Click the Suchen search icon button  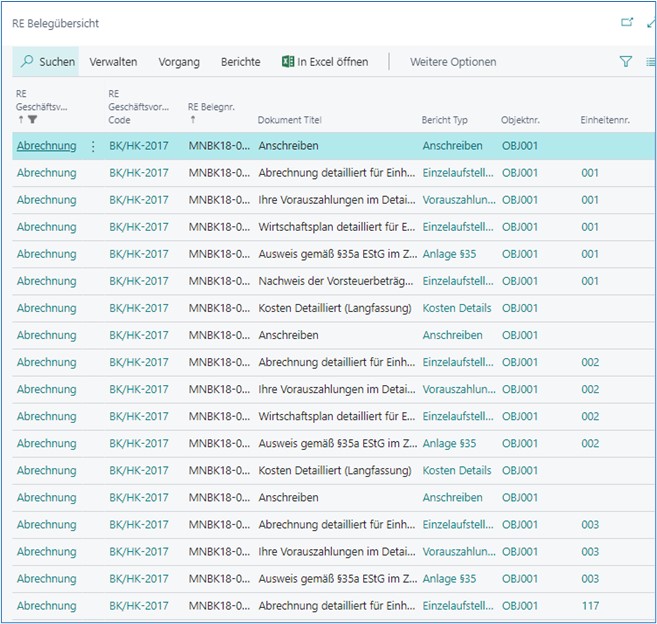pos(28,62)
